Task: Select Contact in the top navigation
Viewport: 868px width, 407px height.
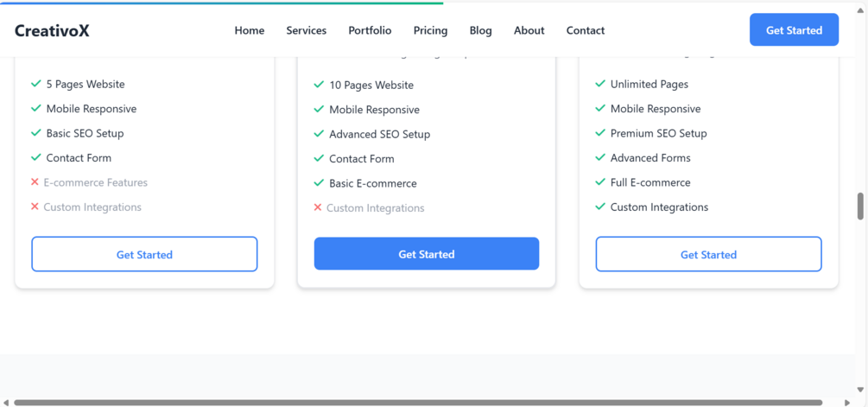Action: [586, 30]
